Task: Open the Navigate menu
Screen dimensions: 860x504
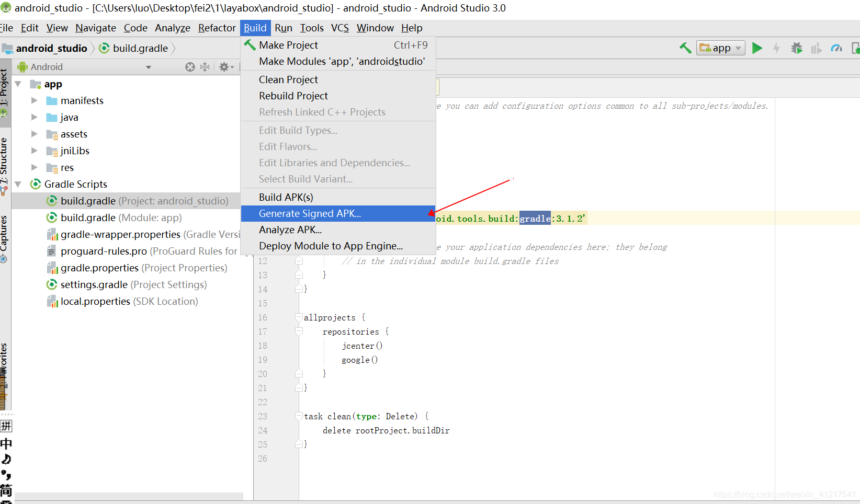Action: click(x=96, y=28)
